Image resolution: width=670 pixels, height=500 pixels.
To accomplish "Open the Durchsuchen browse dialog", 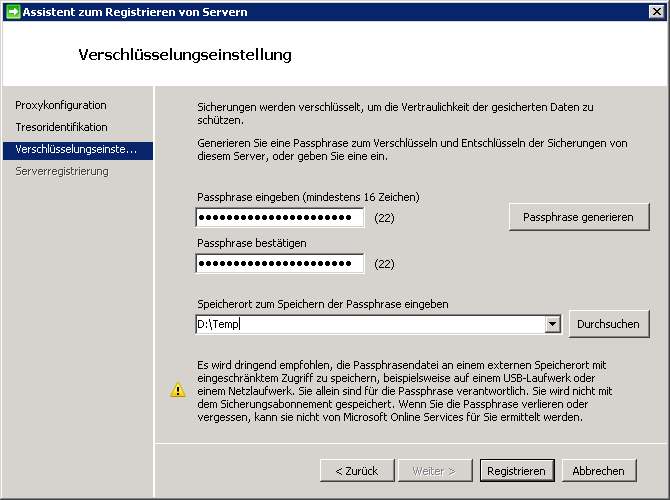I will pyautogui.click(x=609, y=324).
